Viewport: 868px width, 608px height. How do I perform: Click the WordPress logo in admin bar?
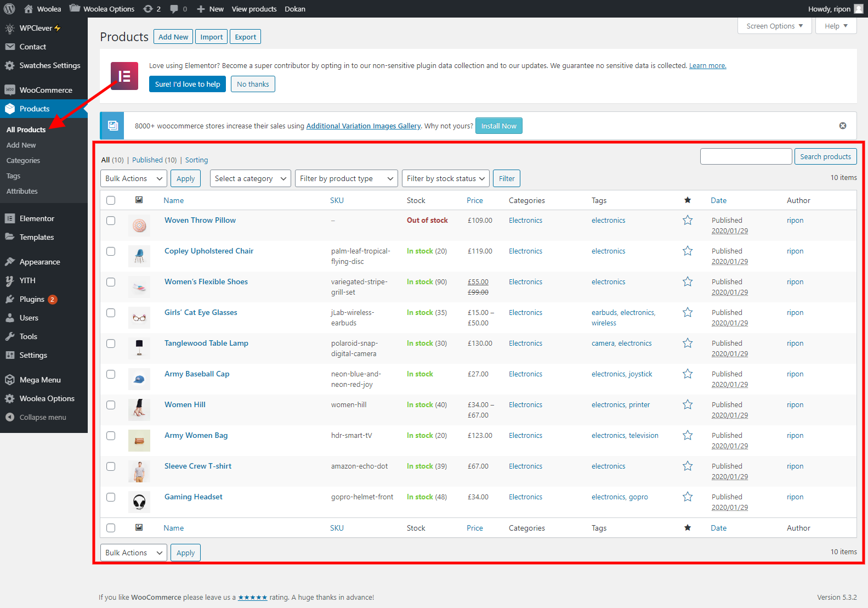pos(9,9)
